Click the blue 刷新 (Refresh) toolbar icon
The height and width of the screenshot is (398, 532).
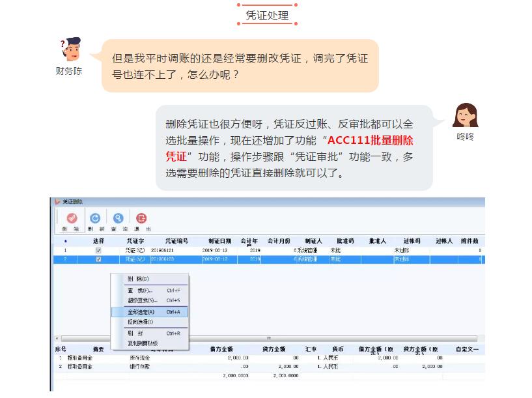tap(94, 219)
